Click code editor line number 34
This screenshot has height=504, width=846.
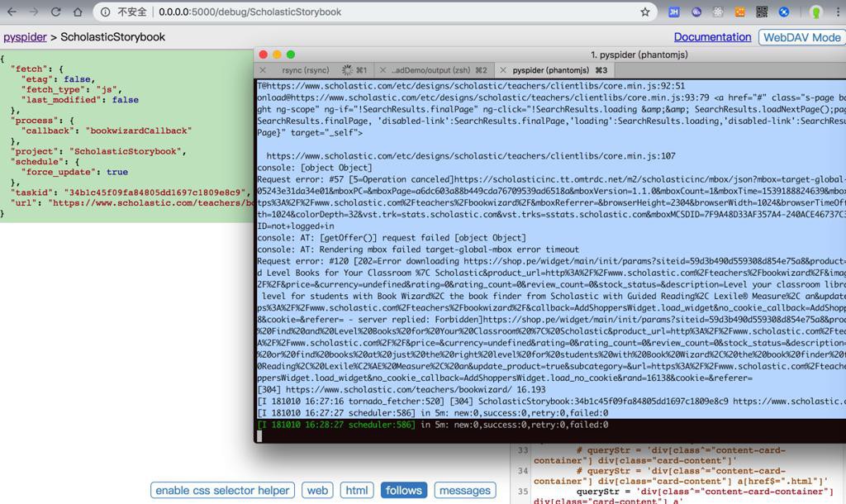click(523, 471)
